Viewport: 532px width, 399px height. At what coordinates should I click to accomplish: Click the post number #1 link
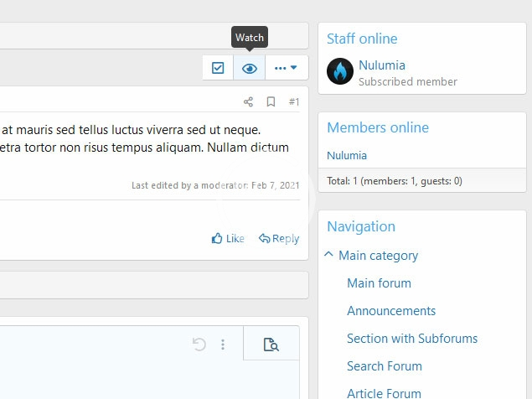click(x=293, y=102)
